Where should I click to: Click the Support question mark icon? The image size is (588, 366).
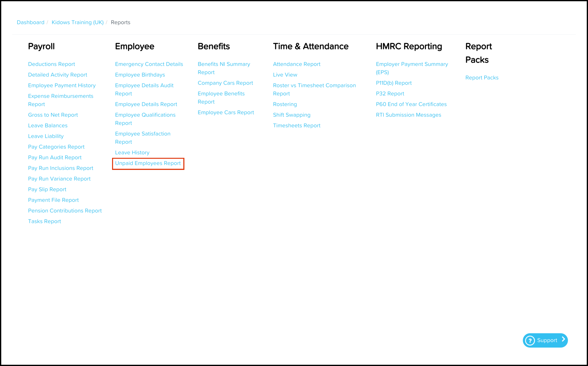pos(530,340)
